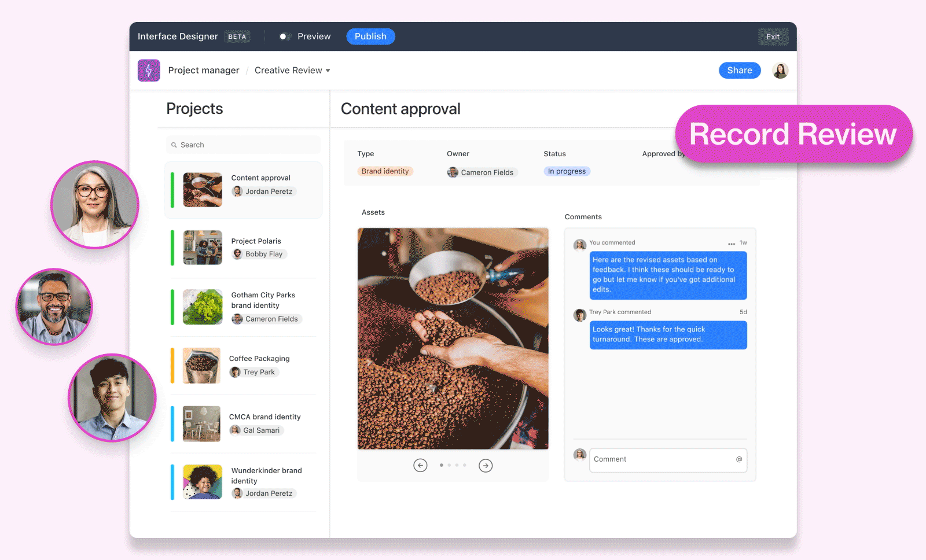Click Trey Park's avatar in the comments panel
Viewport: 926px width, 560px height.
(579, 315)
